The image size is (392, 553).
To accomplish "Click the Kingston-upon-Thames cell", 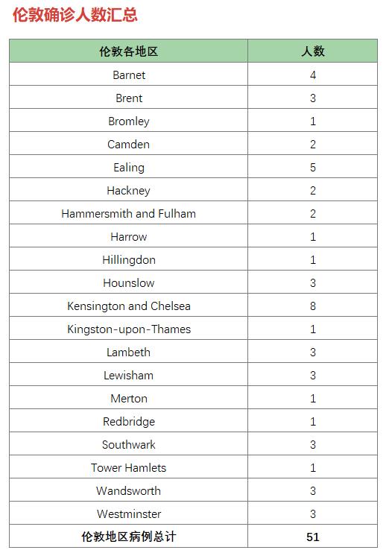I will pyautogui.click(x=129, y=329).
